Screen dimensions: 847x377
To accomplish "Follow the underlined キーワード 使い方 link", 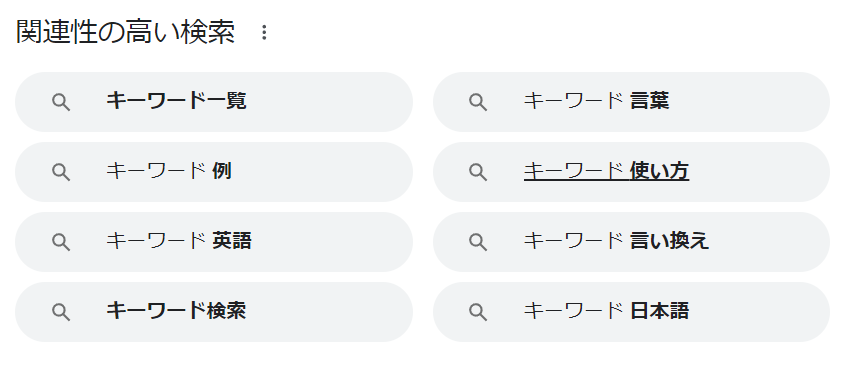I will [x=606, y=171].
